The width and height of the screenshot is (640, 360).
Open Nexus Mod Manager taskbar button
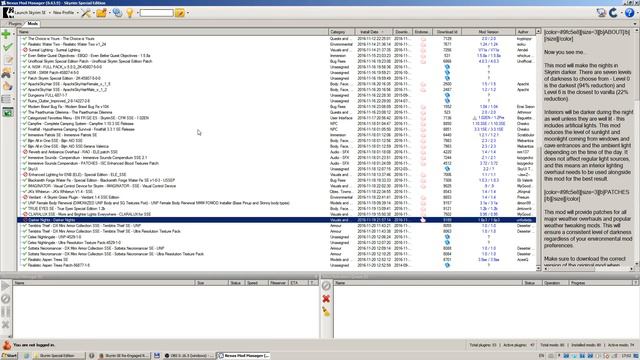[x=244, y=356]
